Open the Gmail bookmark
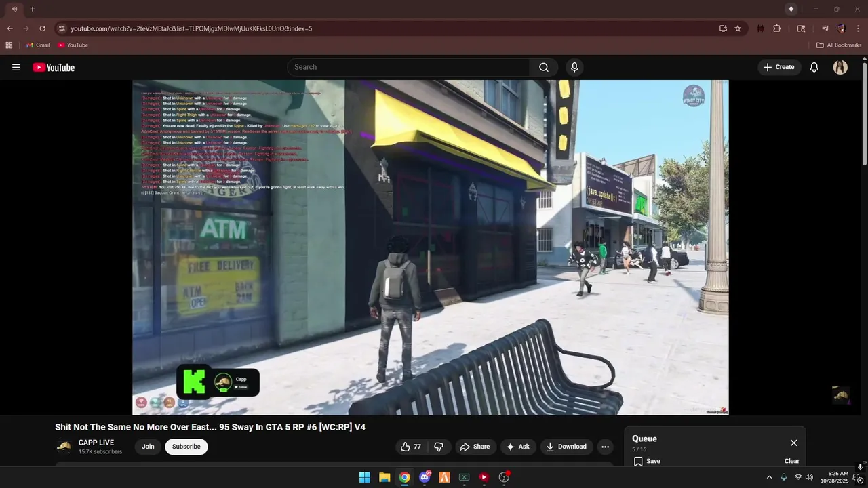Screen dimensions: 868x488 [38, 45]
